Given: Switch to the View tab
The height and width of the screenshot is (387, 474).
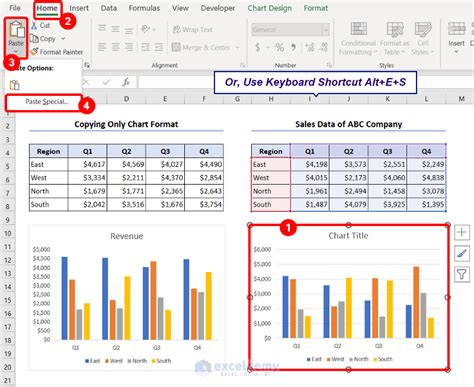Looking at the screenshot, I should click(x=180, y=8).
